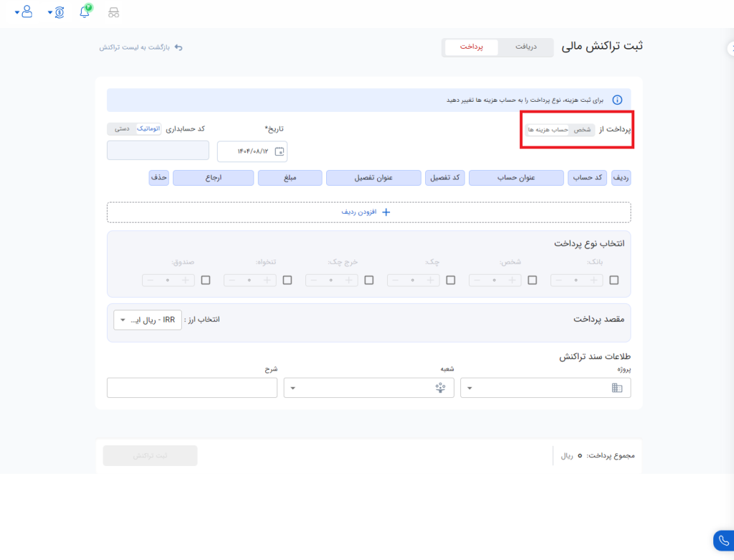This screenshot has width=734, height=560.
Task: Click the building icon in پروژه field
Action: 616,388
